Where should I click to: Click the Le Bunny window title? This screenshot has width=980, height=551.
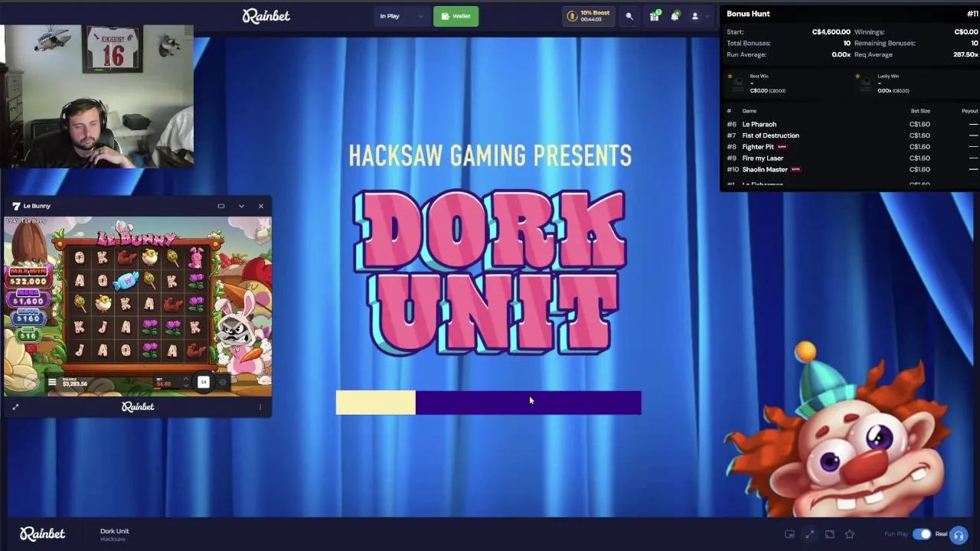[37, 206]
